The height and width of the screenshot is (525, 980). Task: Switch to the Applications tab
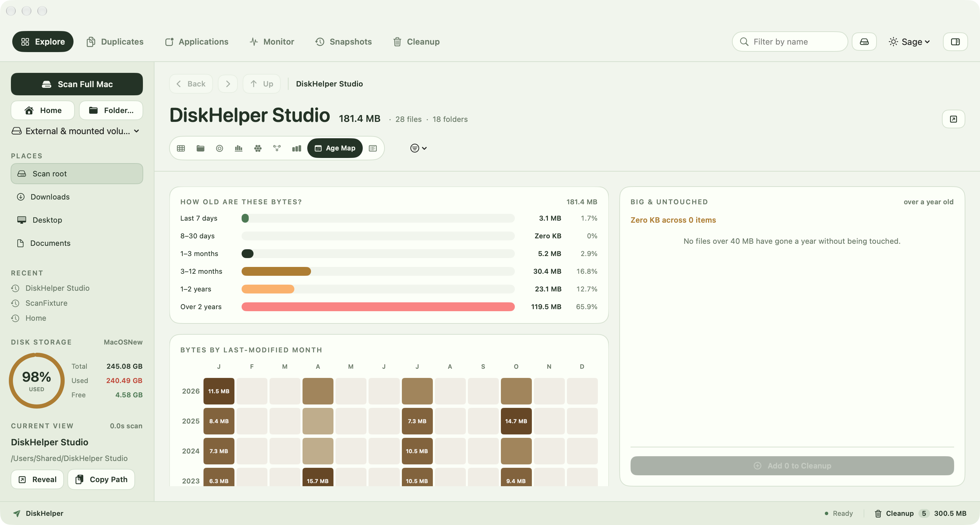(x=196, y=42)
